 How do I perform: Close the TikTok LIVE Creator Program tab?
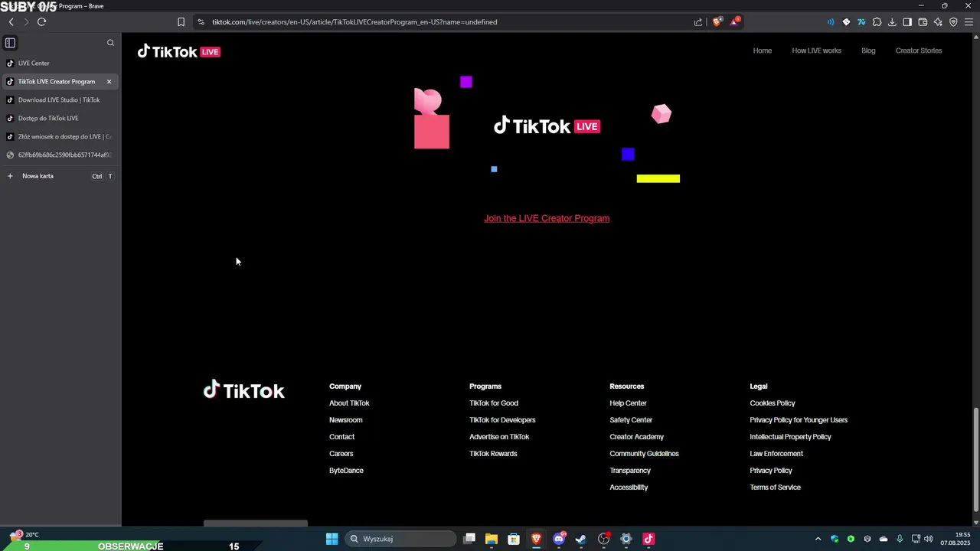(109, 81)
